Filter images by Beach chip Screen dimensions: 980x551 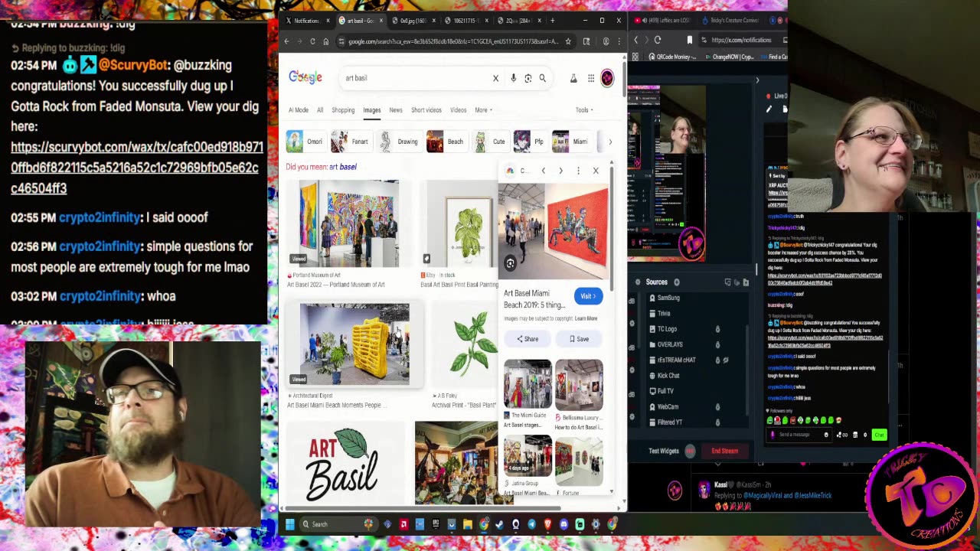446,142
